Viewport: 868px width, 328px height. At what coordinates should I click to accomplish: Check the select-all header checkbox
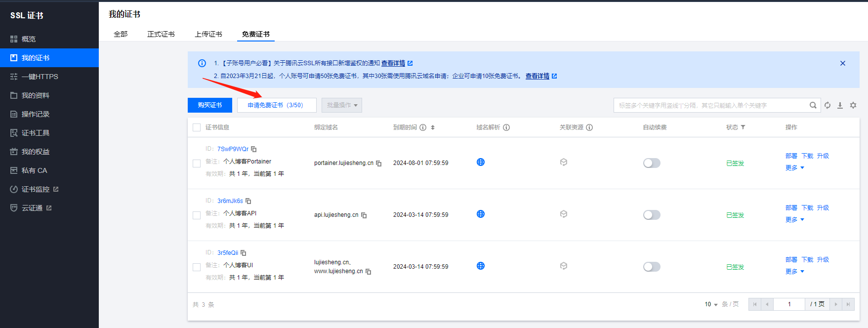197,127
